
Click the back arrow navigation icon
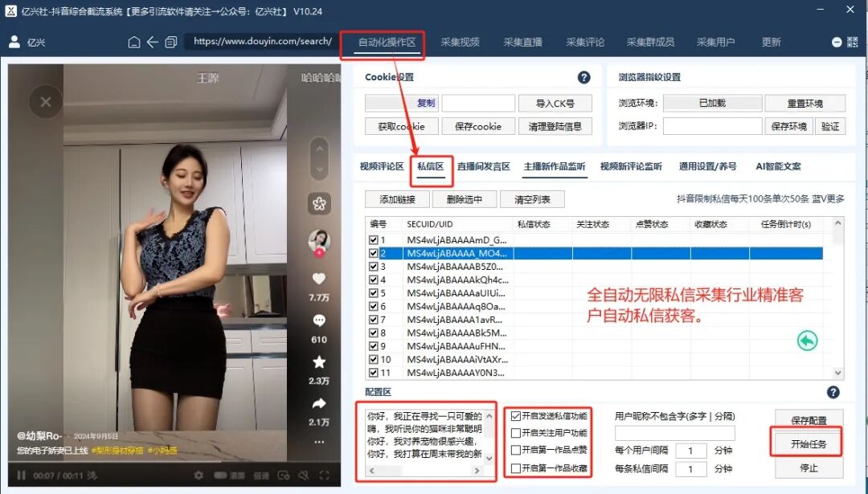[x=152, y=42]
